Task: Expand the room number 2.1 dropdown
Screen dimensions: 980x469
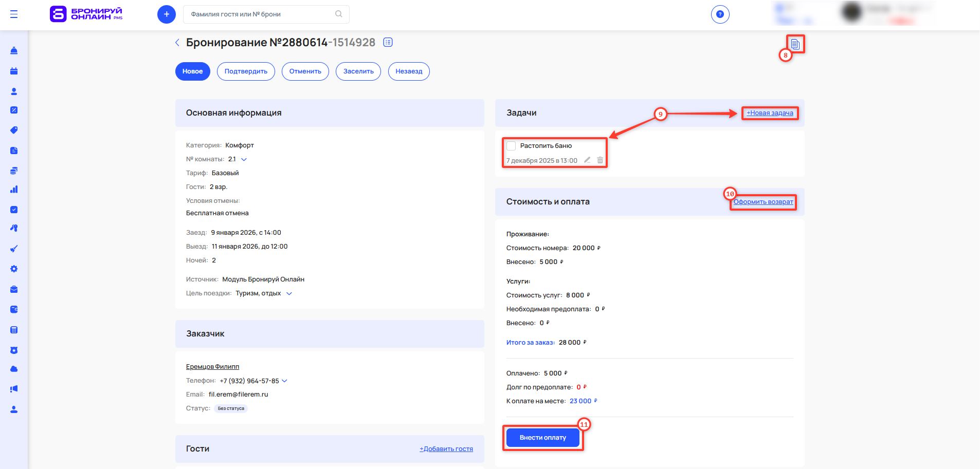Action: coord(244,159)
